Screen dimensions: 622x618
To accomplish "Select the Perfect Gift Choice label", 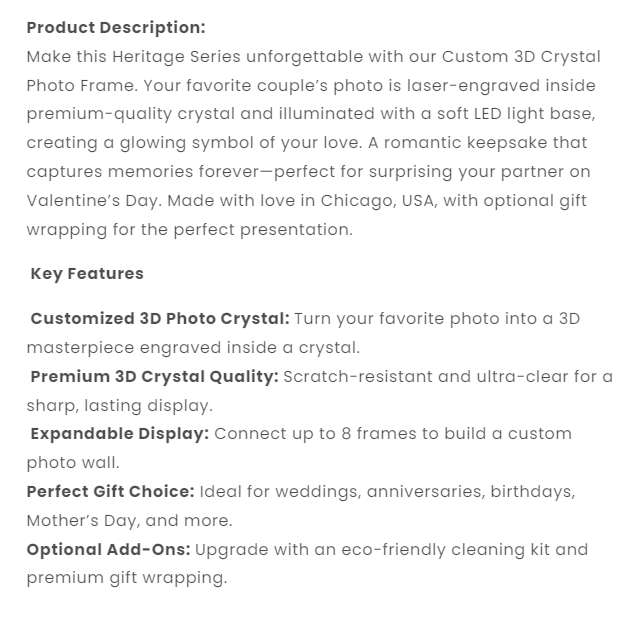I will tap(110, 492).
